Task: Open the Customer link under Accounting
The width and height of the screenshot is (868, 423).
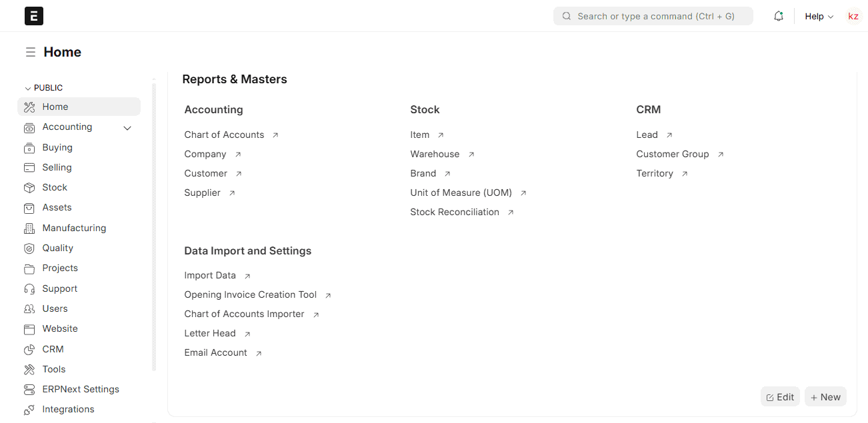Action: coord(206,173)
